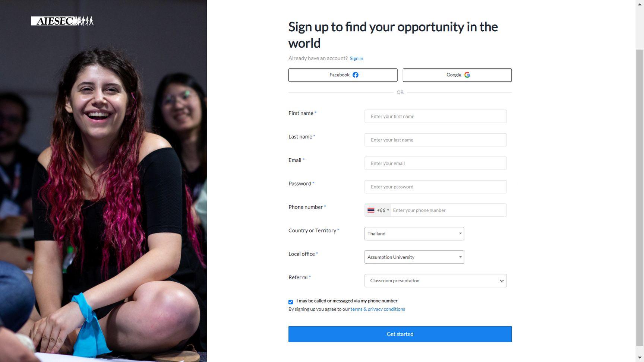
Task: Open the +66 country code selector
Action: (378, 210)
